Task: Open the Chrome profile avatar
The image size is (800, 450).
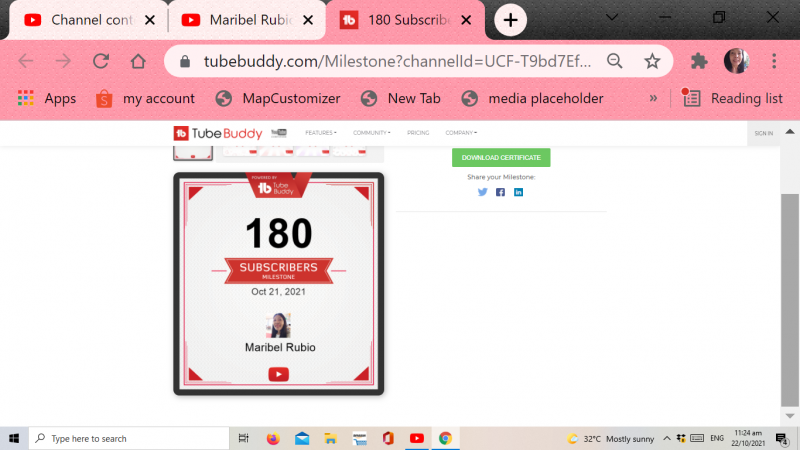Action: pyautogui.click(x=736, y=61)
